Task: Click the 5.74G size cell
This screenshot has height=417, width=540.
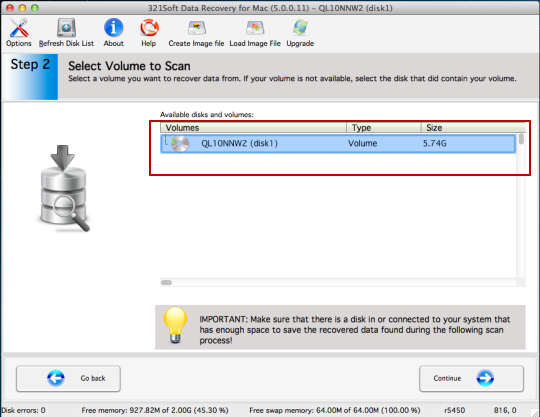Action: (x=435, y=143)
